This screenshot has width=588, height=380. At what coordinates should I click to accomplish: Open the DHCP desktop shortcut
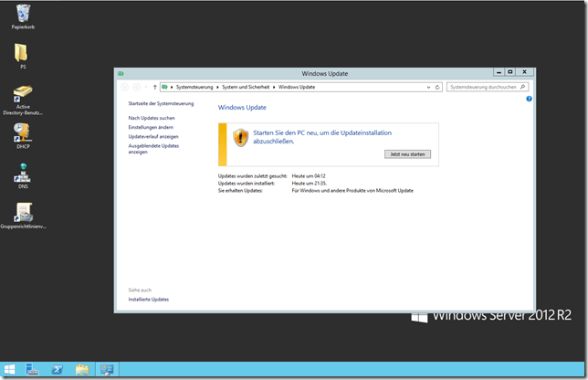(x=23, y=133)
